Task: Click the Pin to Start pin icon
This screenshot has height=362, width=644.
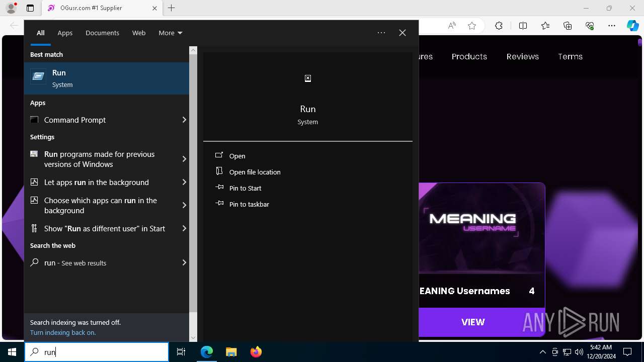Action: (x=219, y=188)
